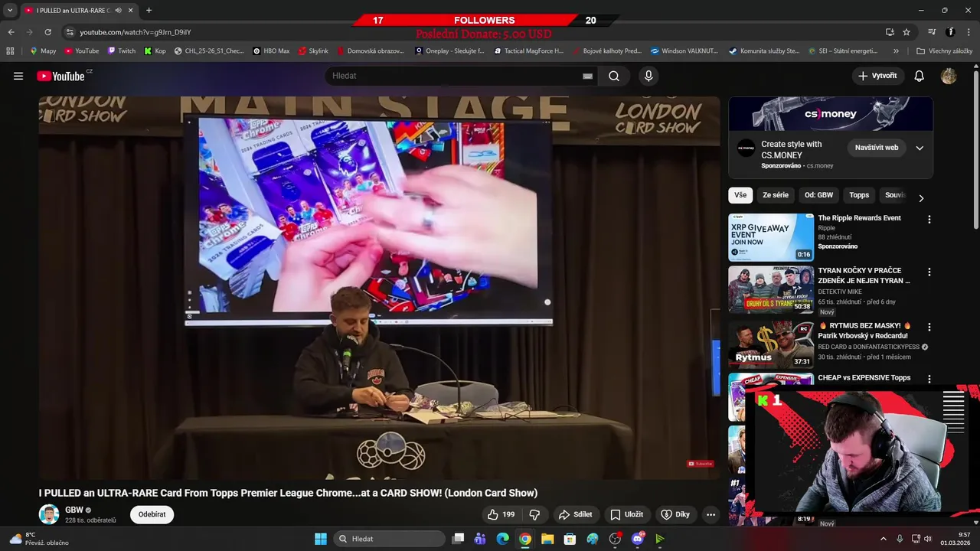Mute the playing tab via speaker icon
Image resolution: width=980 pixels, height=551 pixels.
coord(118,10)
